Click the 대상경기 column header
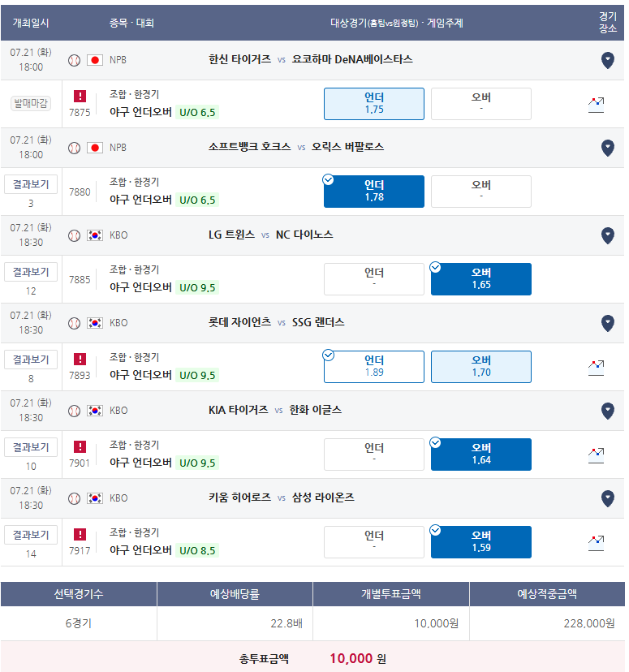 (x=396, y=23)
